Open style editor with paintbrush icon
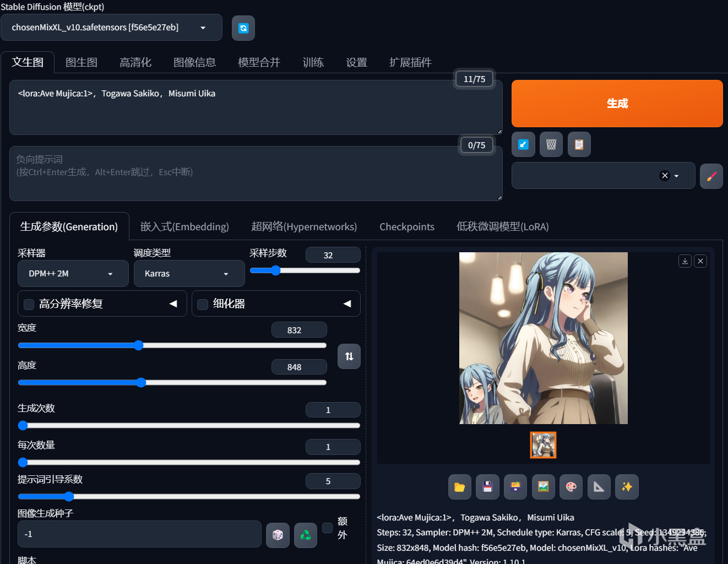 (x=711, y=176)
